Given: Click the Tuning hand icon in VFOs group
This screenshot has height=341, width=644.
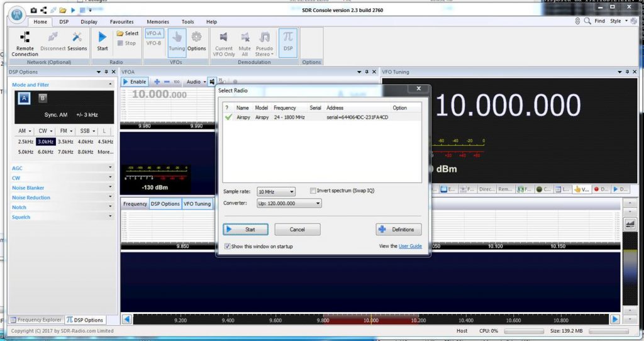Looking at the screenshot, I should pos(177,42).
